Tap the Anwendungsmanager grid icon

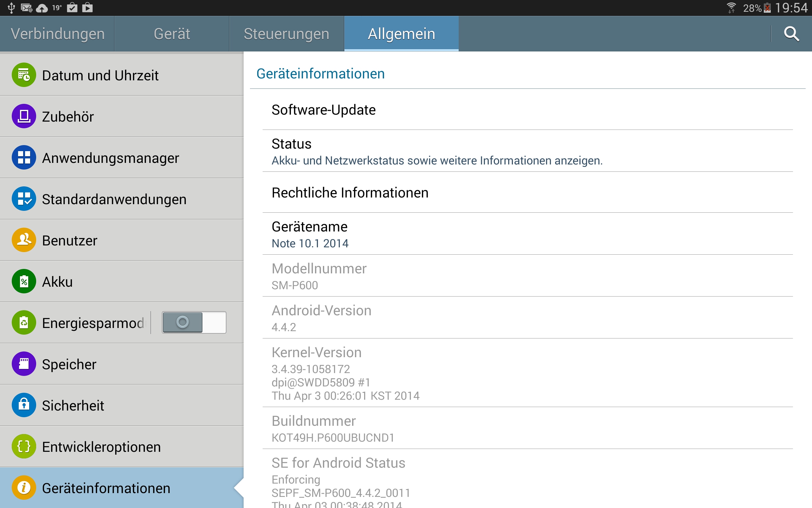point(24,157)
